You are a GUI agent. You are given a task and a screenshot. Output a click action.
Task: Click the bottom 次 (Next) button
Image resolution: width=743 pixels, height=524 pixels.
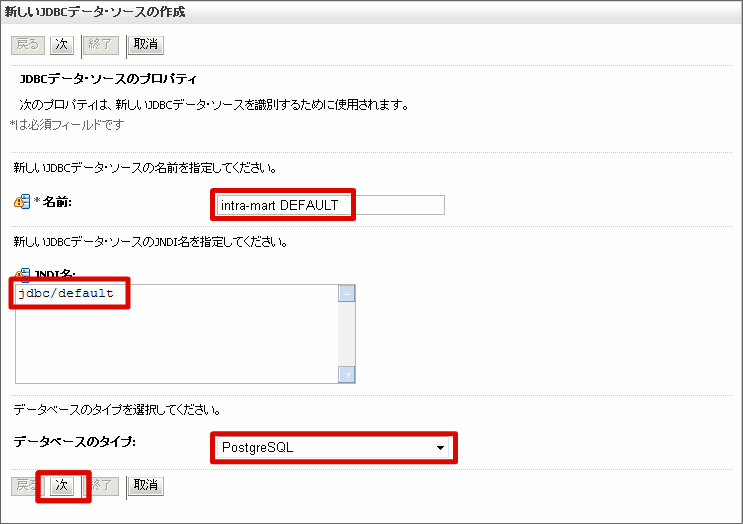62,486
